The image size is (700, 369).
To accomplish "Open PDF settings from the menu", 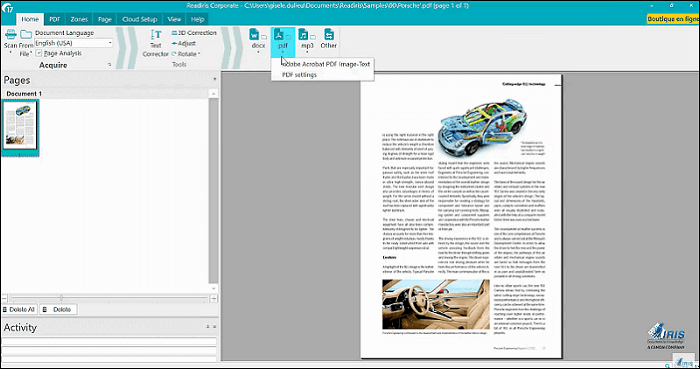I will point(299,75).
